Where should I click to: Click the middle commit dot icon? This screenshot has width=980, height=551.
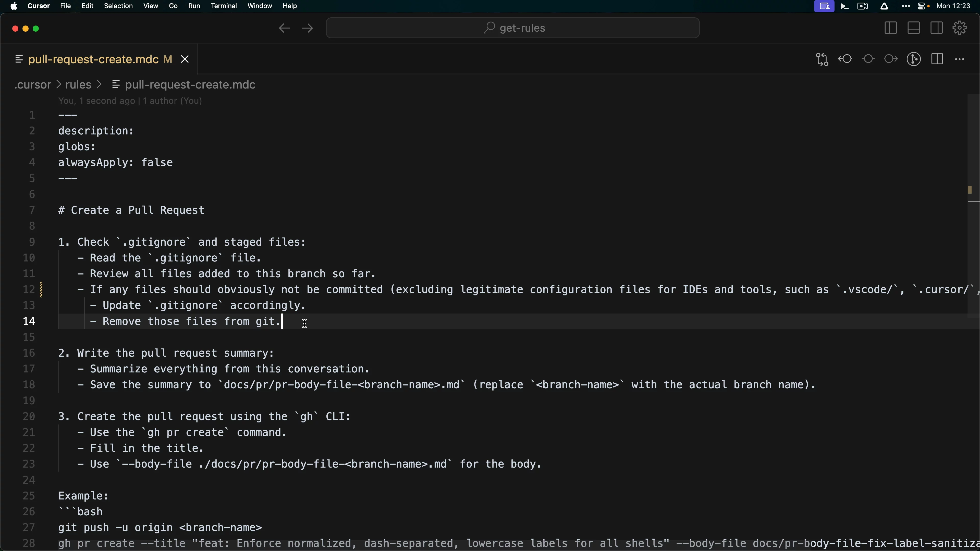pos(868,59)
